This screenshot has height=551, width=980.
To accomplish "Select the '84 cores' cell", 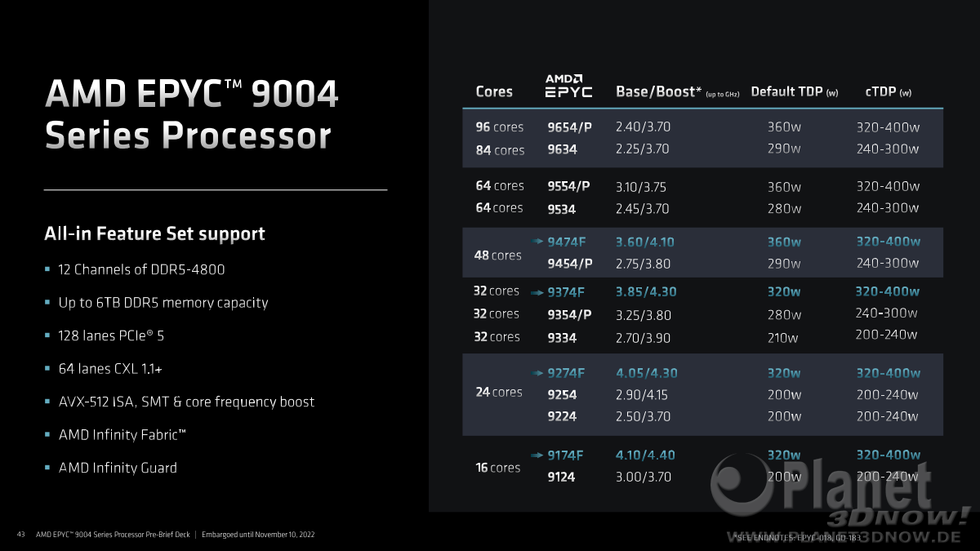I will click(x=500, y=150).
